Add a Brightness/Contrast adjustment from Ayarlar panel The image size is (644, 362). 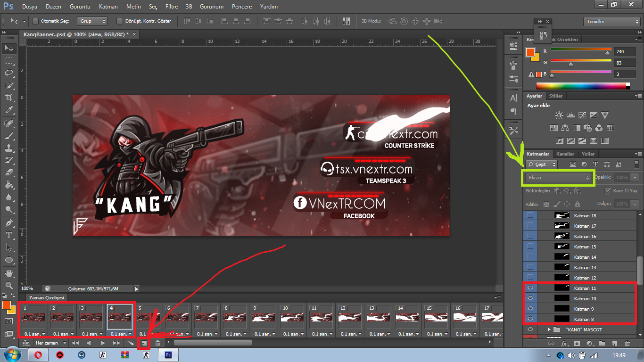pyautogui.click(x=559, y=115)
